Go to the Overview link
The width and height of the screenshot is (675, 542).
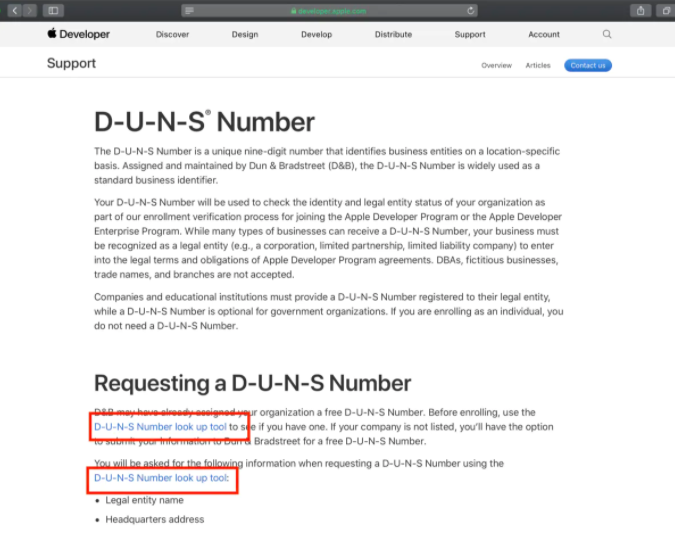coord(496,65)
